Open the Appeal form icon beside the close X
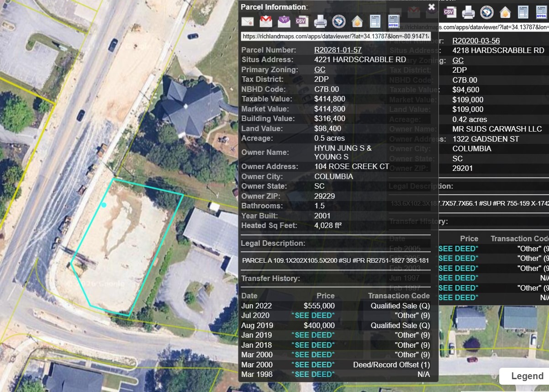 [393, 21]
